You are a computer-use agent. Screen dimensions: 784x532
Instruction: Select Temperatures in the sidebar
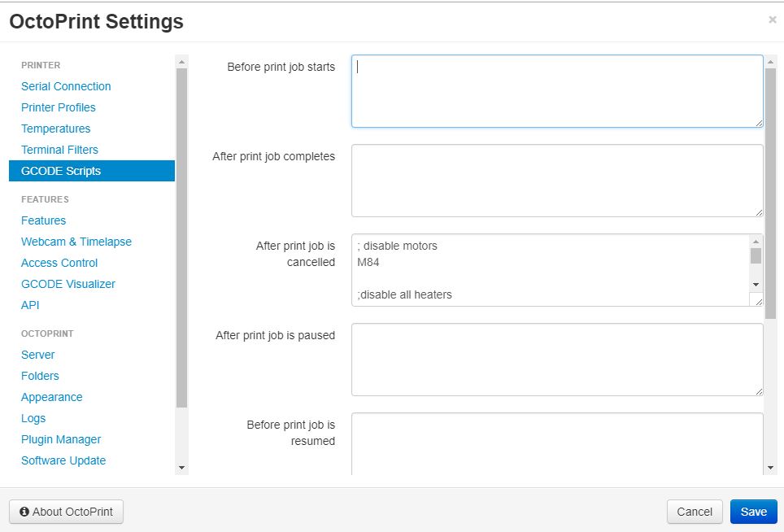coord(55,129)
